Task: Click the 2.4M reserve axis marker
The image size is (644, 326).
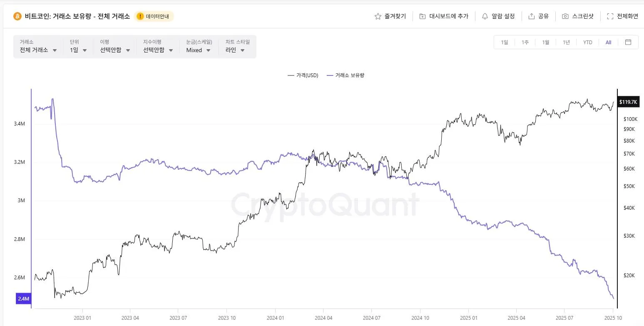Action: coord(23,298)
